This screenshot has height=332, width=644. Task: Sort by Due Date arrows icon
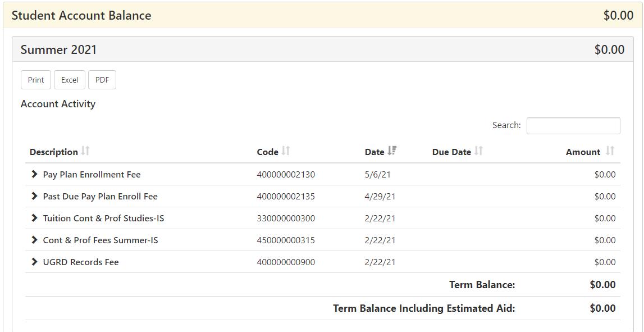[478, 151]
